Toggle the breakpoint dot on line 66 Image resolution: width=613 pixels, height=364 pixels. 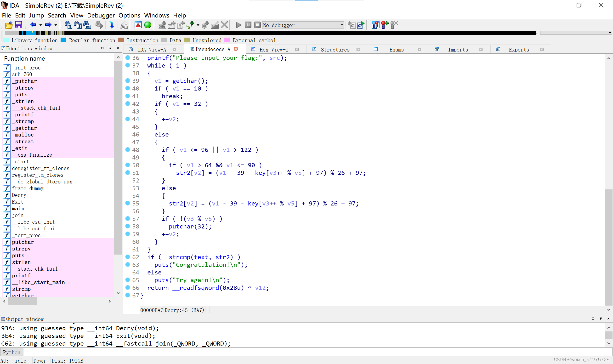[127, 287]
